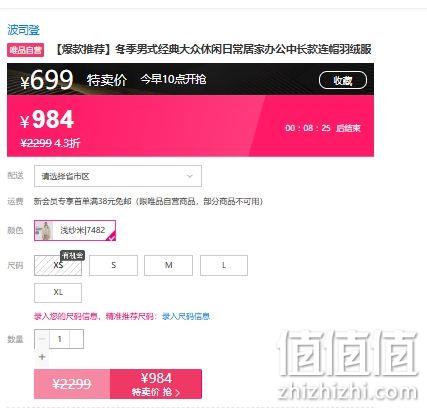
Task: Select the 浅纱米|7482 color option
Action: pyautogui.click(x=75, y=230)
